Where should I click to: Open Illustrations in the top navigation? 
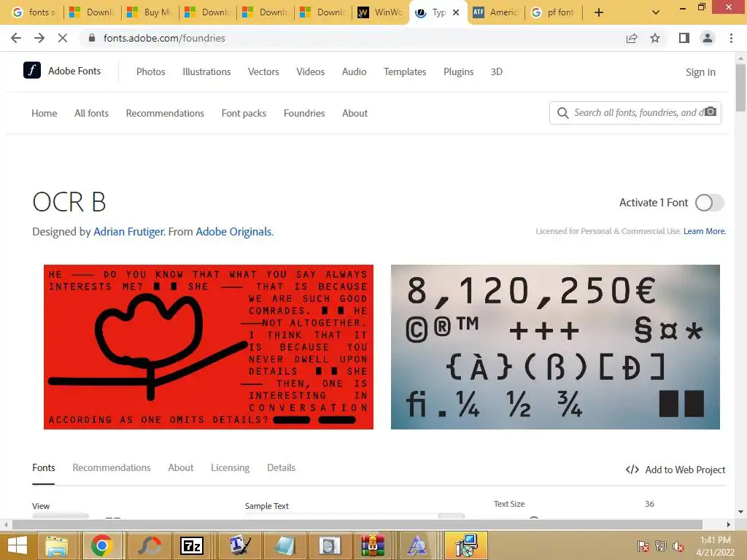[x=206, y=71]
